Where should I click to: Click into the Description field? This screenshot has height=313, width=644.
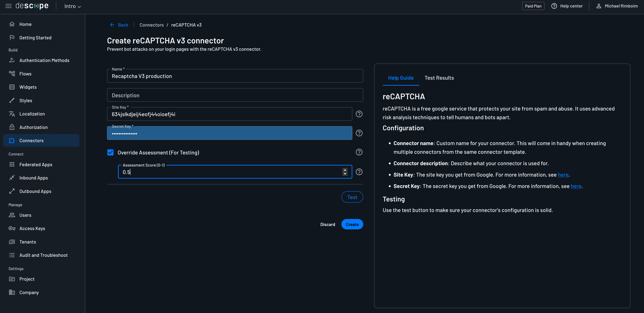[235, 95]
